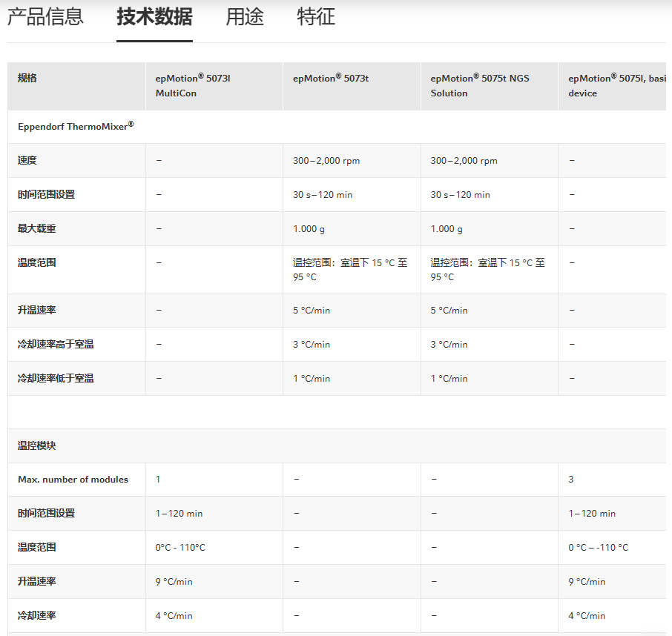The height and width of the screenshot is (636, 672).
Task: Click the 温控模块 section heading
Action: 37,446
